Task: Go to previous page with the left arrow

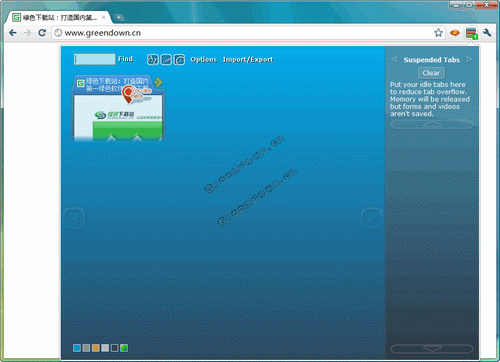Action: (74, 218)
